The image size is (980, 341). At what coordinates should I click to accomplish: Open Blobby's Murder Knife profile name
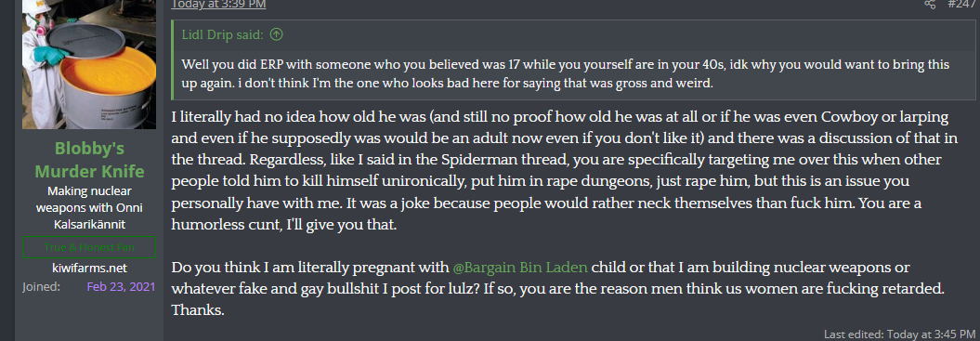89,160
